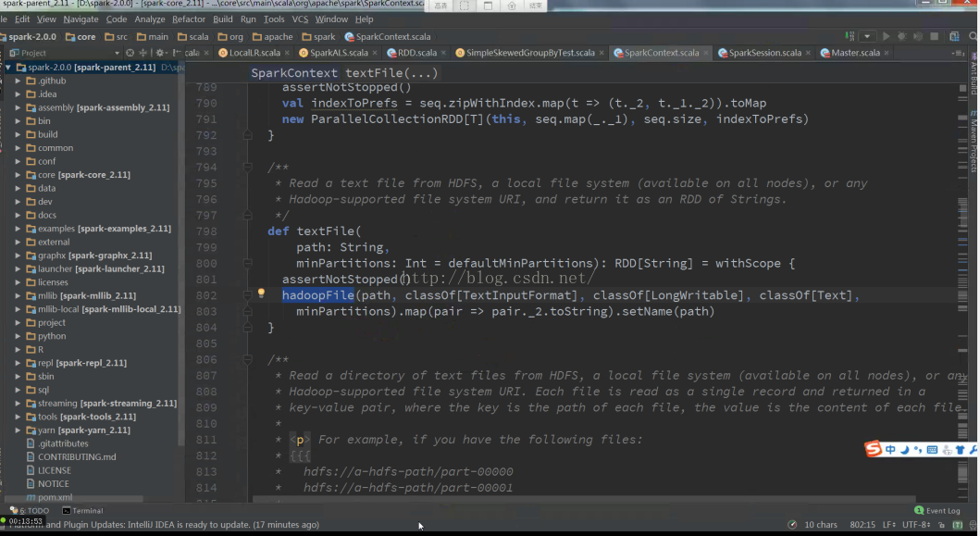Click SparkContext.scala in breadcrumb path
The height and width of the screenshot is (536, 980).
pos(388,36)
